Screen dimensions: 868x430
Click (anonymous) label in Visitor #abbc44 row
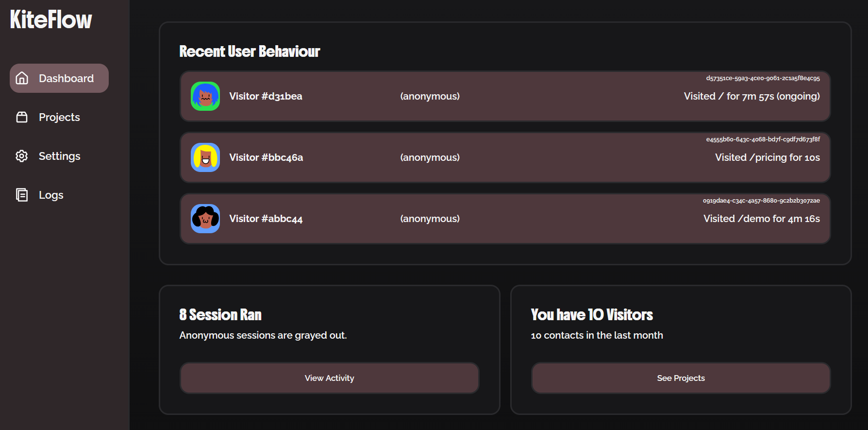tap(430, 219)
